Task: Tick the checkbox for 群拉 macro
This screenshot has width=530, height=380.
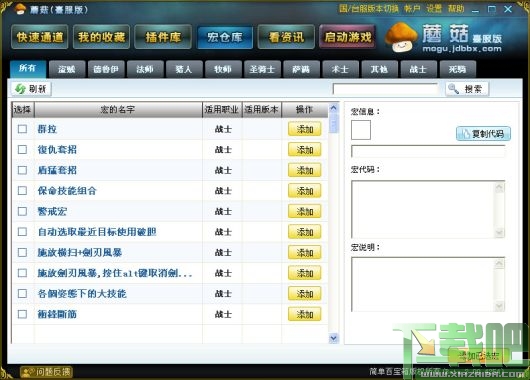Action: (22, 129)
